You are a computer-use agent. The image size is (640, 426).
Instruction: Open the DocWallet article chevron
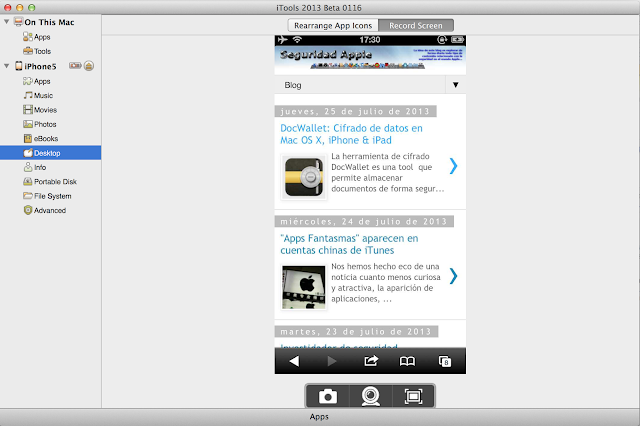point(453,166)
